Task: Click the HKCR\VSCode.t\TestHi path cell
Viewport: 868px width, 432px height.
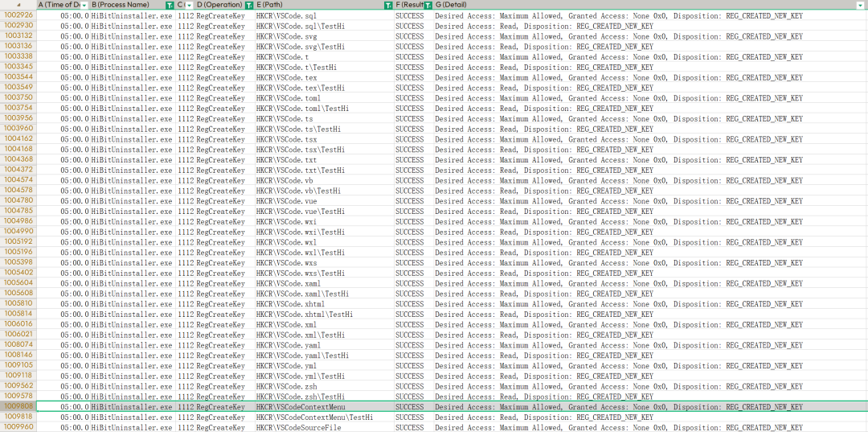Action: point(325,67)
